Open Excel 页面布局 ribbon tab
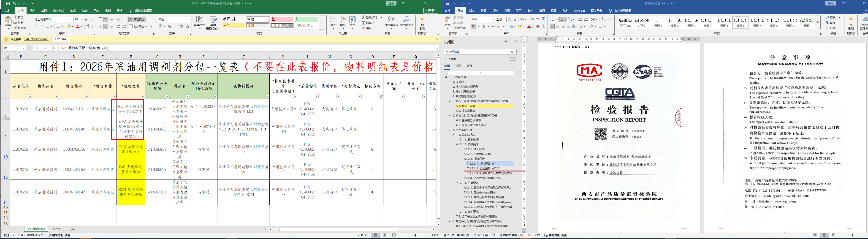The image size is (868, 239). (x=58, y=11)
